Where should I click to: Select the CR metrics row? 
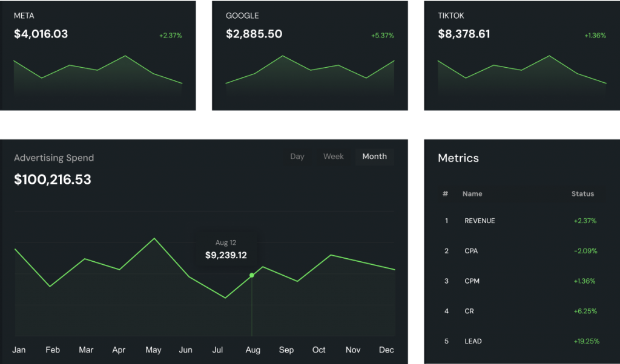pos(521,311)
